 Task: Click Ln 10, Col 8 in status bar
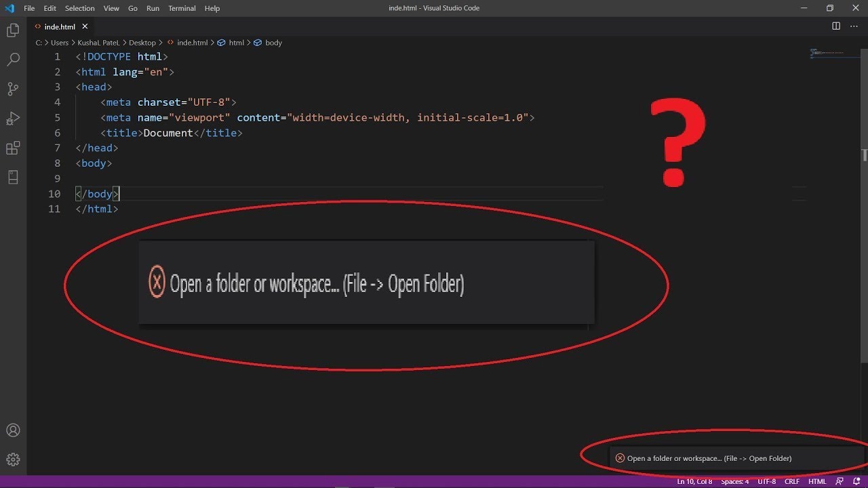pos(694,481)
